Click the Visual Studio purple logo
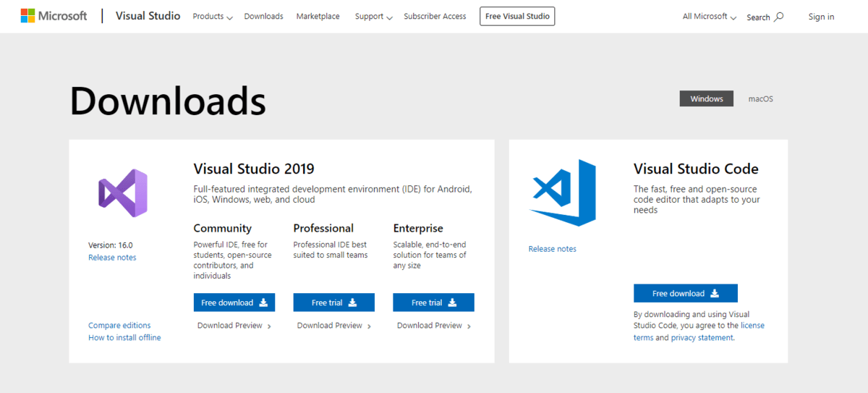The height and width of the screenshot is (393, 868). [123, 193]
